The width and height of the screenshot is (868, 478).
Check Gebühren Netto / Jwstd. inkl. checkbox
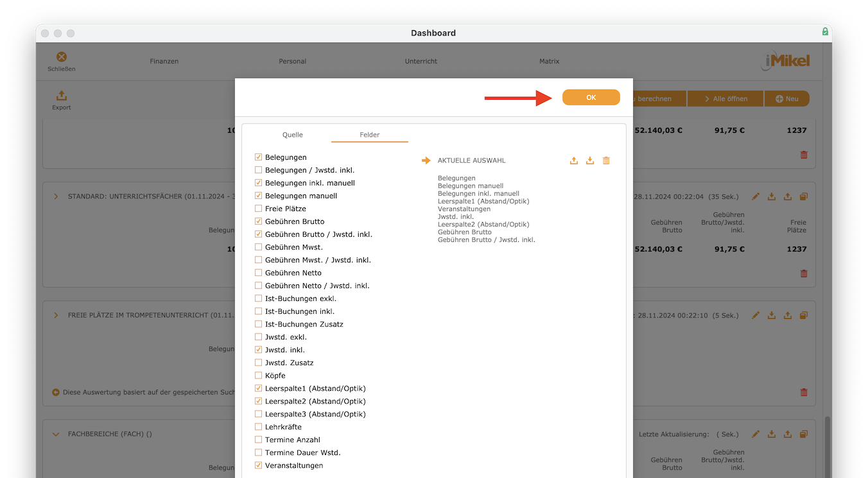(258, 286)
